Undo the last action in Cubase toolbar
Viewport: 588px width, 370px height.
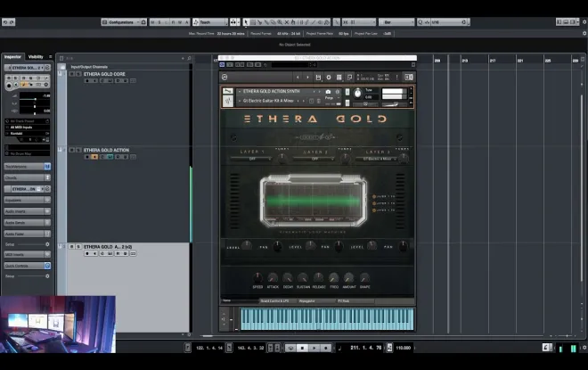tap(4, 22)
